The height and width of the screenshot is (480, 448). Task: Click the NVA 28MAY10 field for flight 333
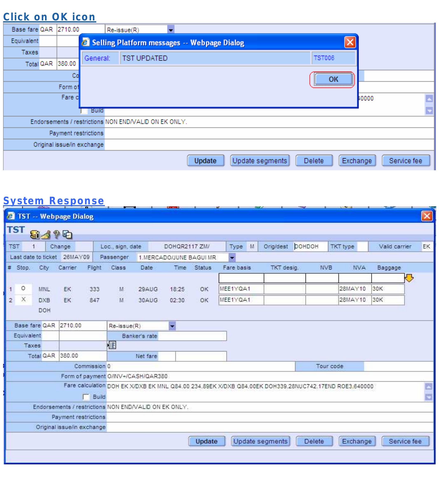(x=355, y=289)
